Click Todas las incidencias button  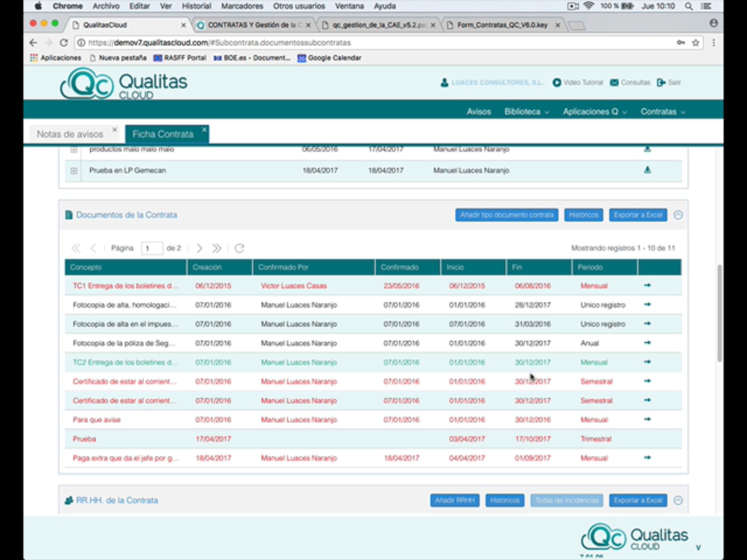pyautogui.click(x=567, y=500)
